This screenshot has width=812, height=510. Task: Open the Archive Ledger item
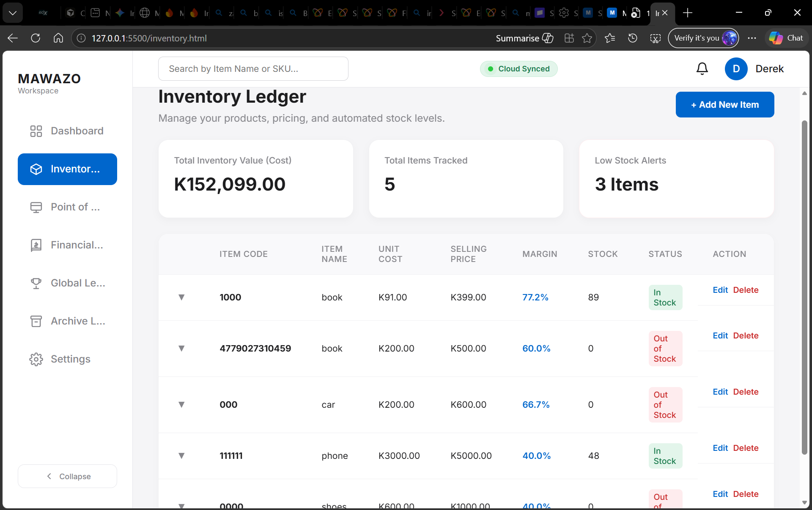[67, 321]
